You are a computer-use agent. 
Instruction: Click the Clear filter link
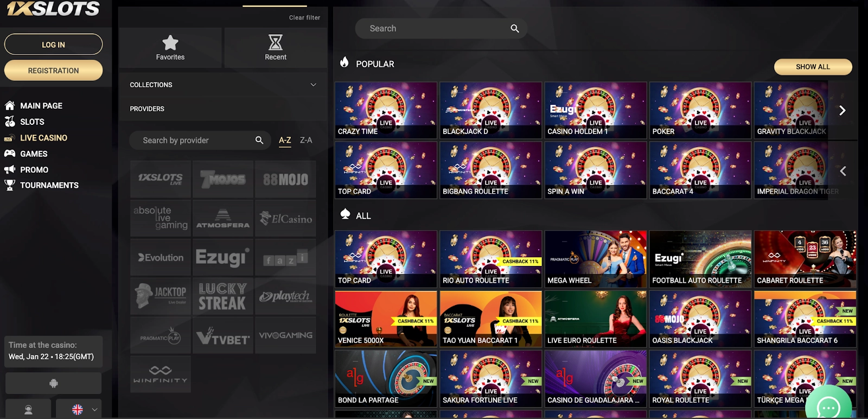click(x=304, y=17)
